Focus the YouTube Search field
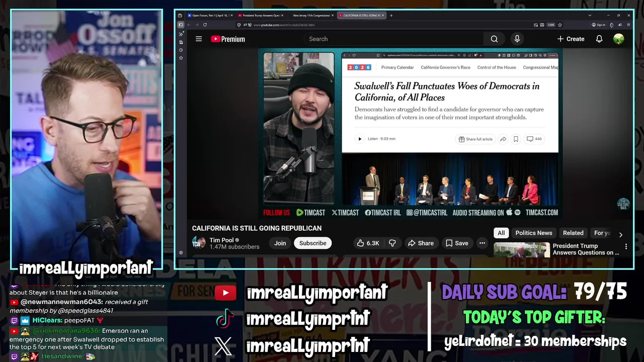 pyautogui.click(x=394, y=39)
